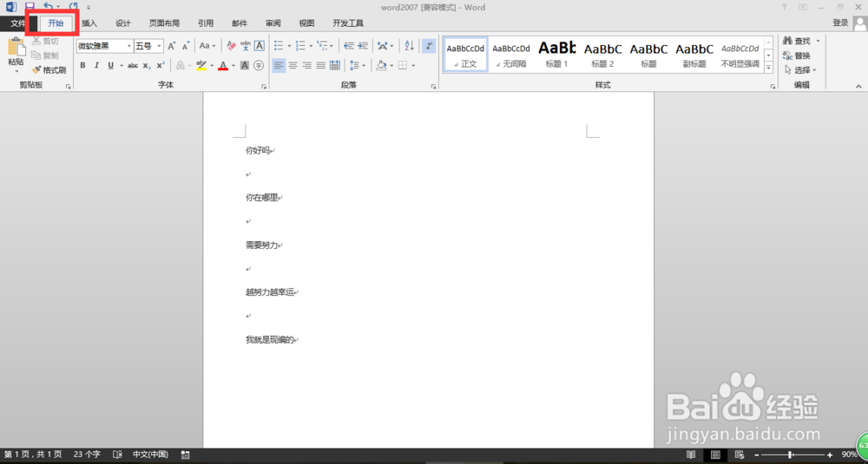
Task: Clear all formatting with eraser icon
Action: pyautogui.click(x=232, y=46)
